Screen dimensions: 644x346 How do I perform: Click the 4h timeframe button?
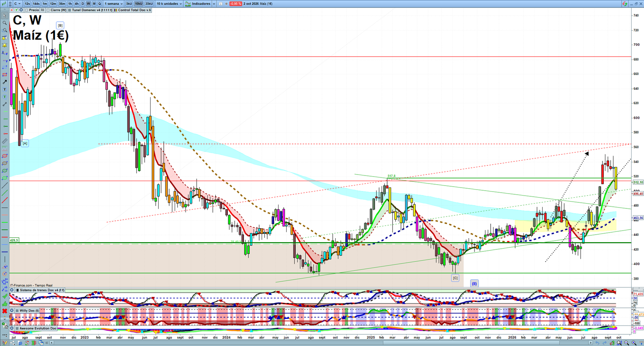[x=76, y=4]
